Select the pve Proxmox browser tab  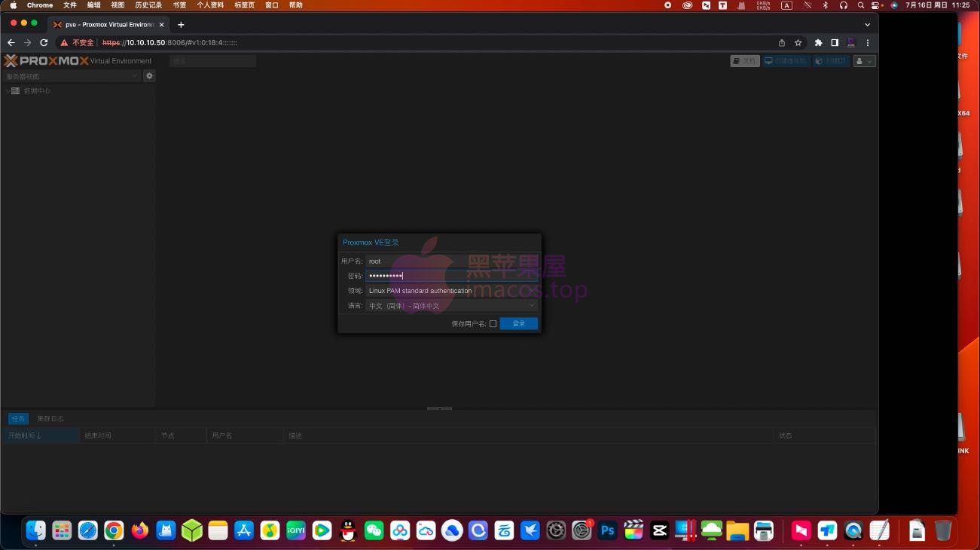(105, 25)
